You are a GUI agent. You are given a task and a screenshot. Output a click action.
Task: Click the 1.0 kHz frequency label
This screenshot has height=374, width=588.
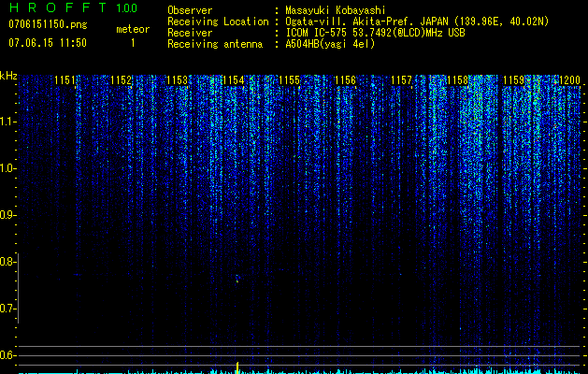pyautogui.click(x=7, y=168)
